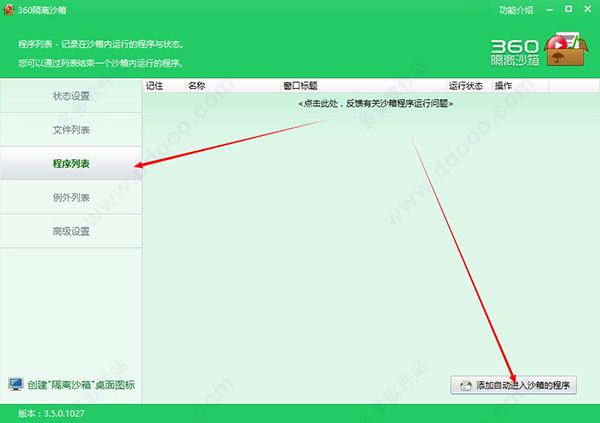Viewport: 600px width, 423px height.
Task: Click the 操作 column header
Action: click(x=520, y=85)
